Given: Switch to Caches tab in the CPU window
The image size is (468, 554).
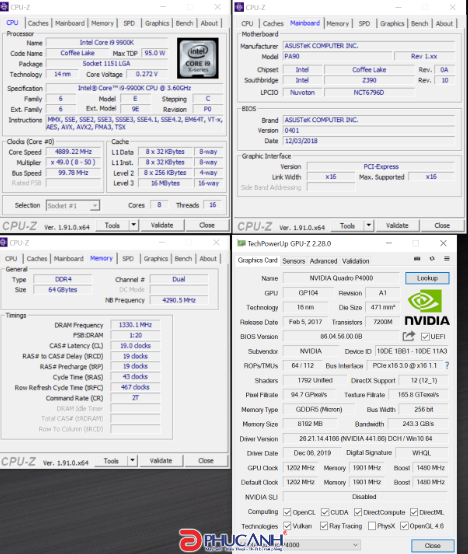Looking at the screenshot, I should pyautogui.click(x=38, y=23).
